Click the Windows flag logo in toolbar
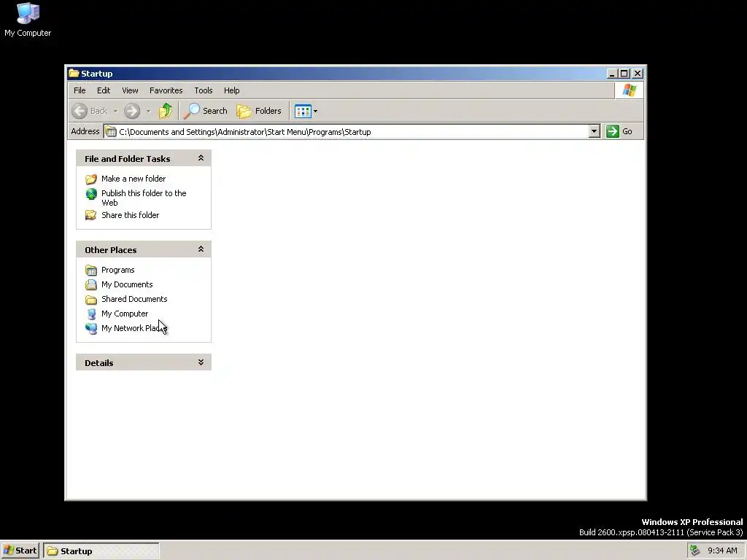 coord(629,90)
